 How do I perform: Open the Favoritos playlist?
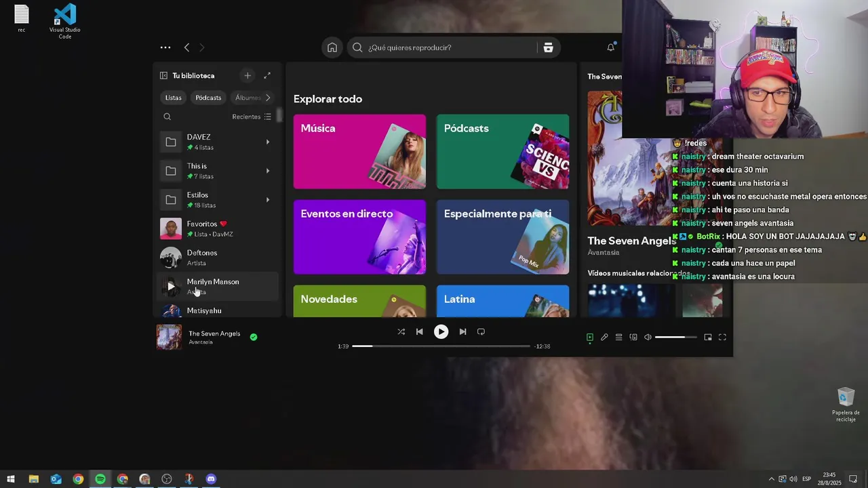(x=218, y=229)
